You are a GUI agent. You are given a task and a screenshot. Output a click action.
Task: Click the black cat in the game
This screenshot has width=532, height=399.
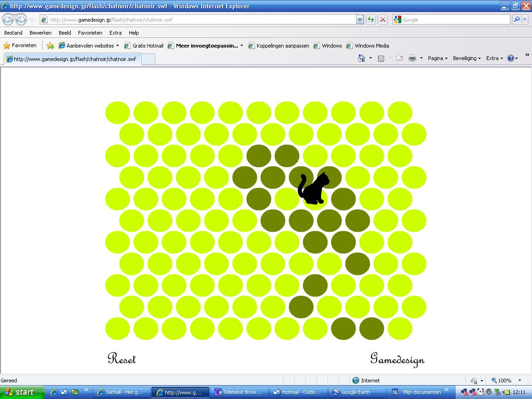(x=313, y=188)
